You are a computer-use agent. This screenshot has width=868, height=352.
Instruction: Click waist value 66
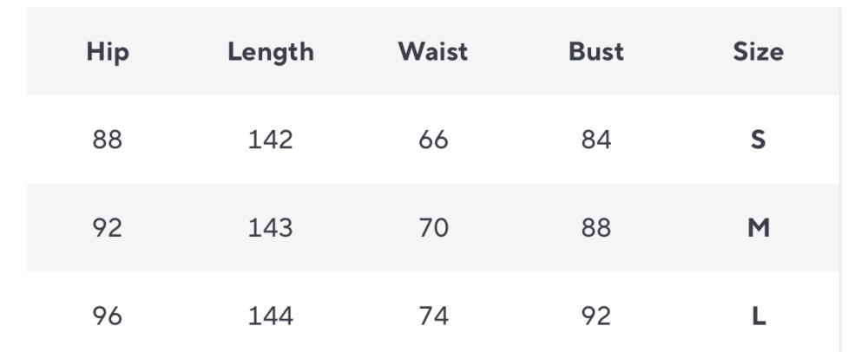[433, 140]
